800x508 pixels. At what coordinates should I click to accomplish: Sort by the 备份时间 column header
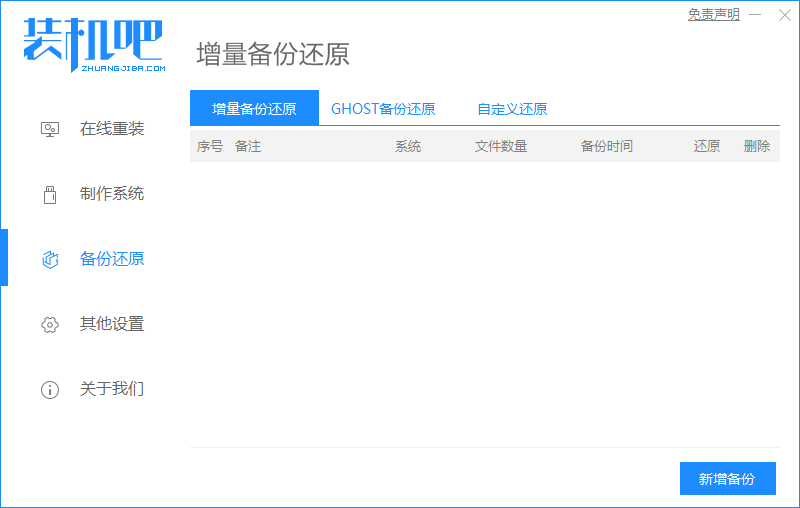(607, 146)
